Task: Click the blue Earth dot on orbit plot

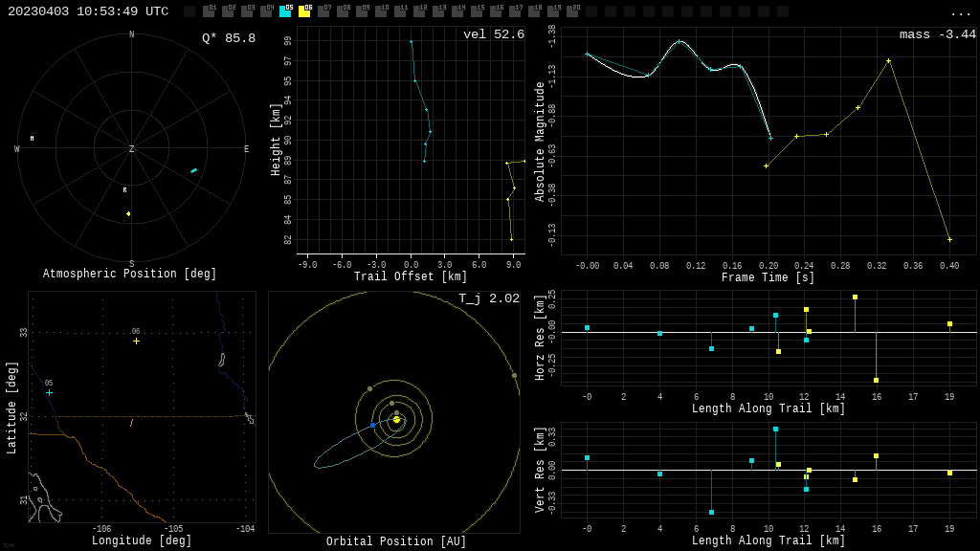Action: tap(373, 425)
